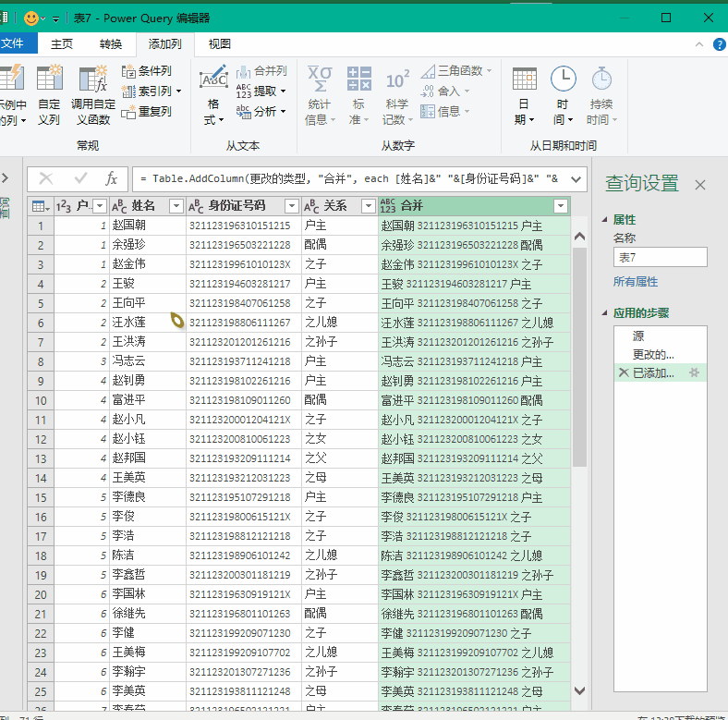This screenshot has width=728, height=720.
Task: Switch to the 转换 tab
Action: tap(111, 44)
